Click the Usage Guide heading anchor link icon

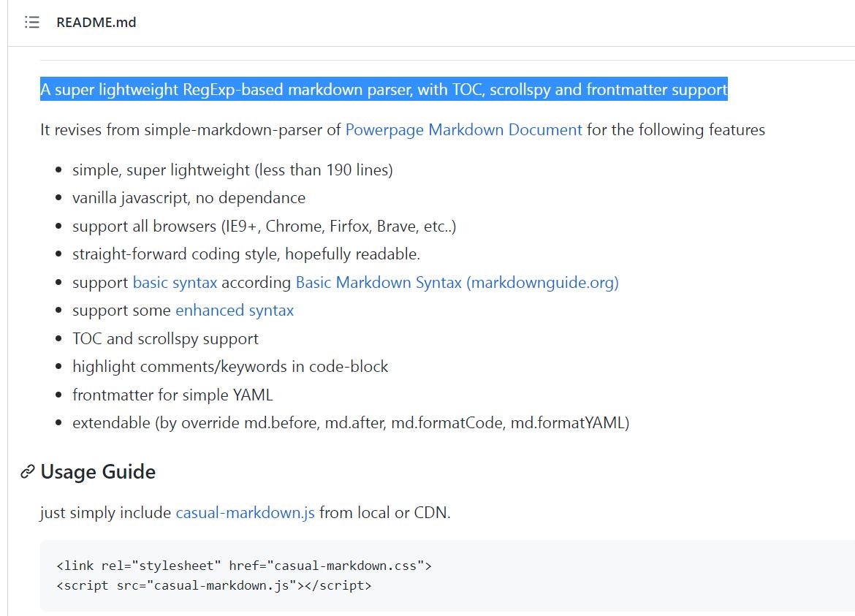click(x=28, y=471)
